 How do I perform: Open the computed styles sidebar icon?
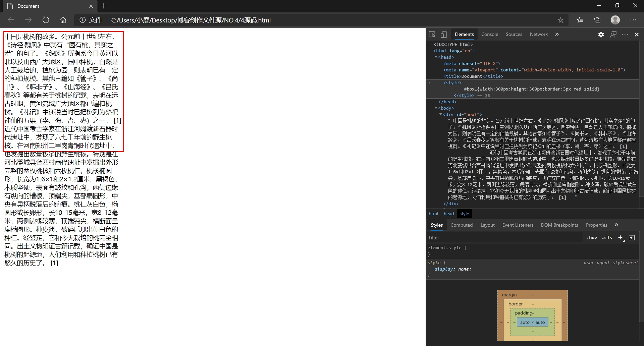click(632, 237)
